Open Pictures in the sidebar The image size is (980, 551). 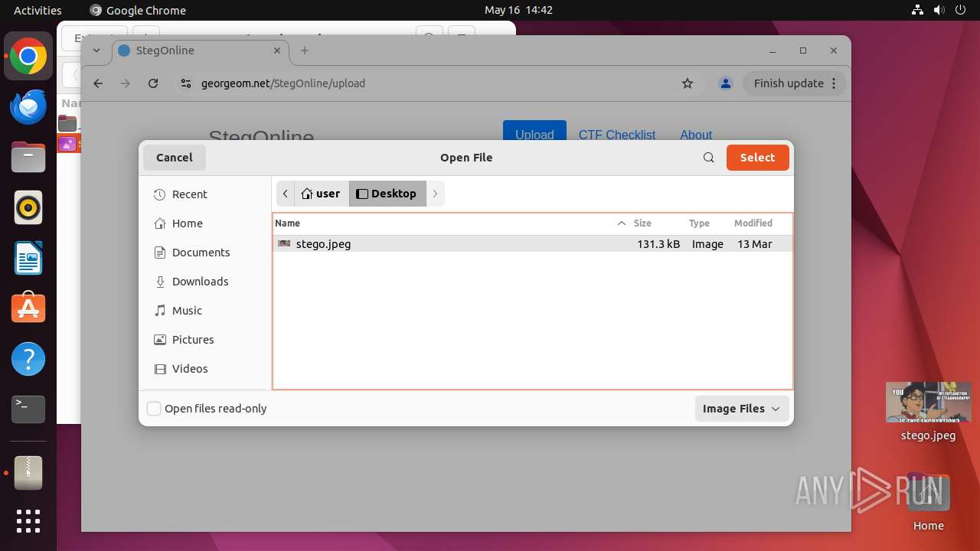[205, 340]
